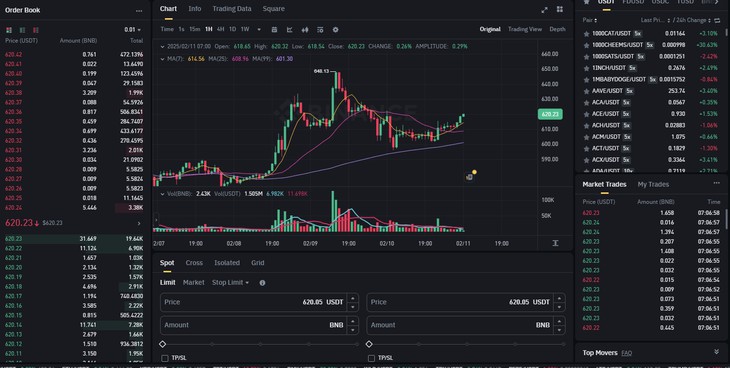Switch last price and volume column icon
The height and width of the screenshot is (368, 730).
click(717, 20)
